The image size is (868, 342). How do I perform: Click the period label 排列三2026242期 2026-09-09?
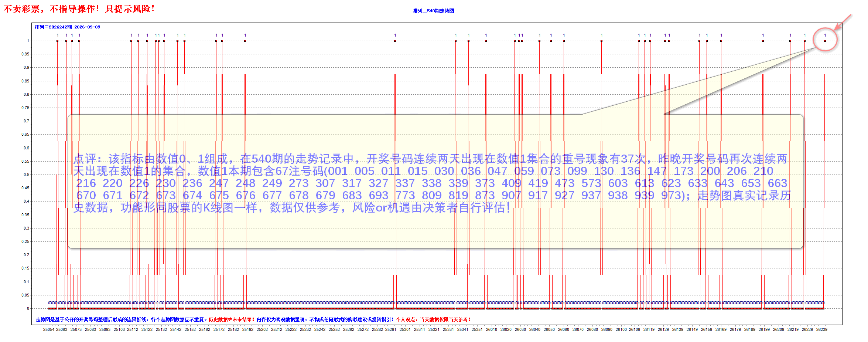tap(67, 27)
